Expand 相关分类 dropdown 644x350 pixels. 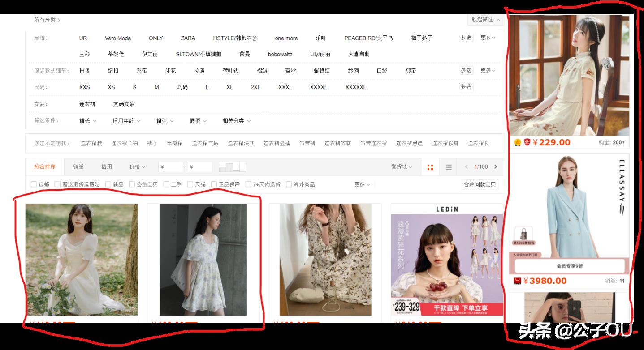pyautogui.click(x=237, y=121)
